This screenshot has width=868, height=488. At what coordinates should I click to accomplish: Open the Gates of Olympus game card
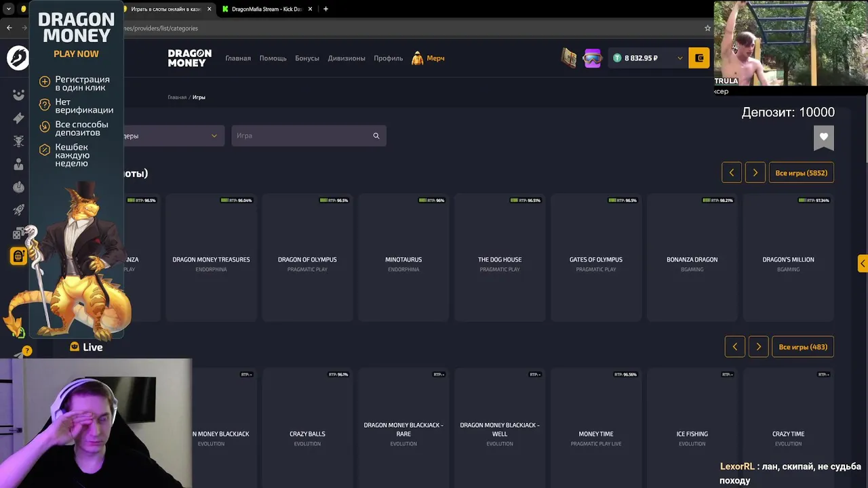pyautogui.click(x=596, y=258)
